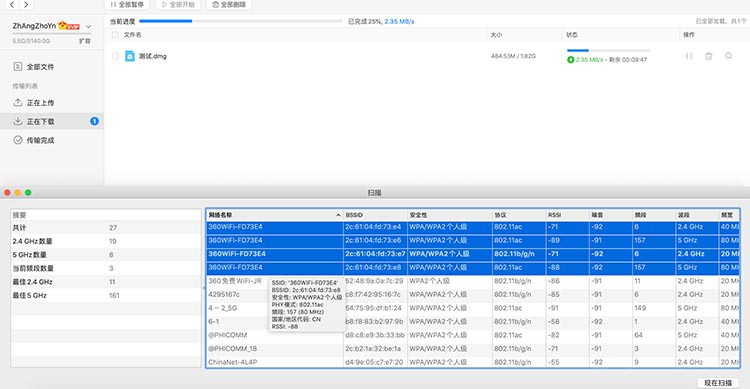Select the @PHICOMM network row
The image size is (750, 389).
point(473,335)
